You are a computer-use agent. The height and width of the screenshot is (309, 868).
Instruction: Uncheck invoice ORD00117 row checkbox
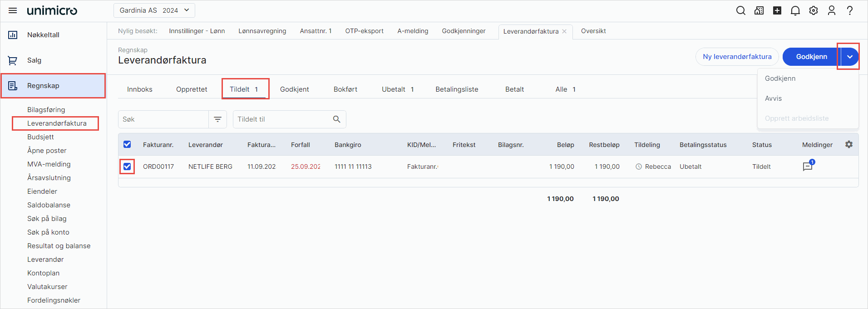(127, 167)
